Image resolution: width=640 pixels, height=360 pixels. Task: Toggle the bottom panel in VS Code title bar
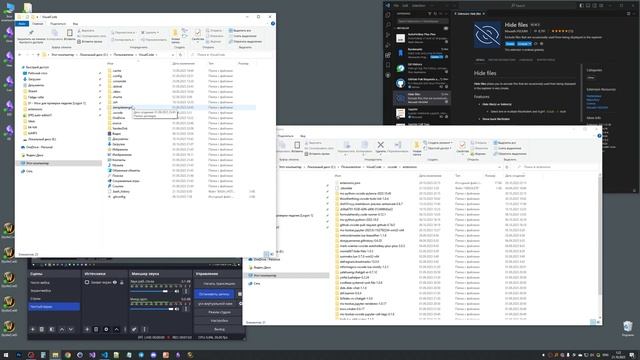point(587,6)
